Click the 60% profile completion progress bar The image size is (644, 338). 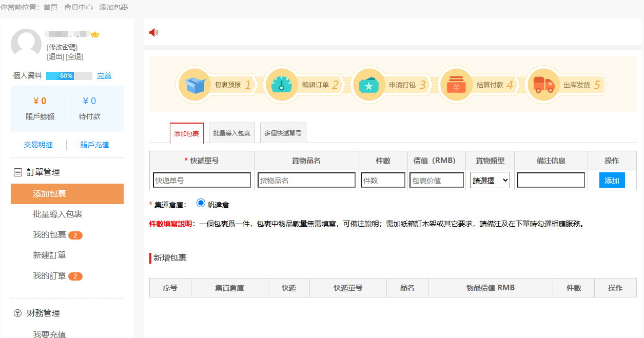coord(69,76)
